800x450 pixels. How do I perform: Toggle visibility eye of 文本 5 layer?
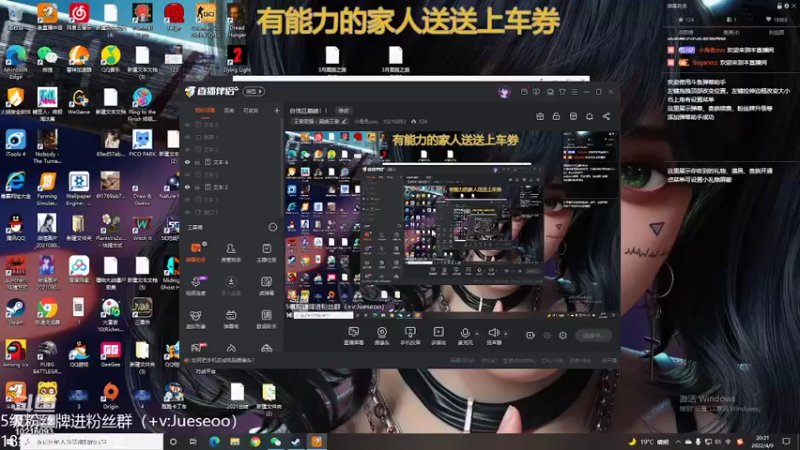click(x=187, y=149)
